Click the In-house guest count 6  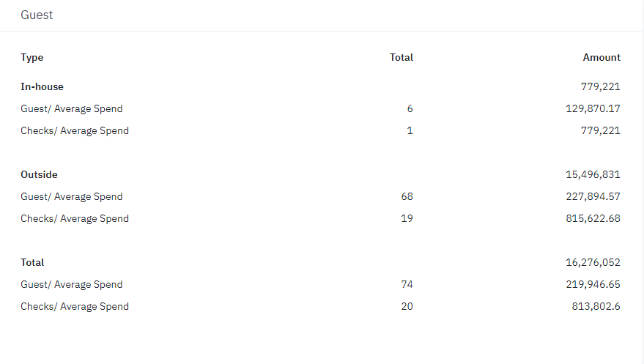tap(410, 108)
